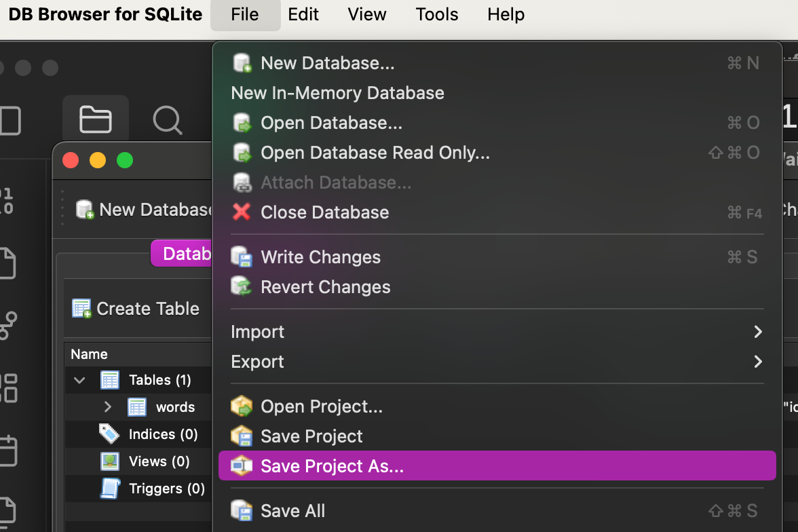Click the Save Project As icon
The width and height of the screenshot is (798, 532).
pyautogui.click(x=242, y=465)
